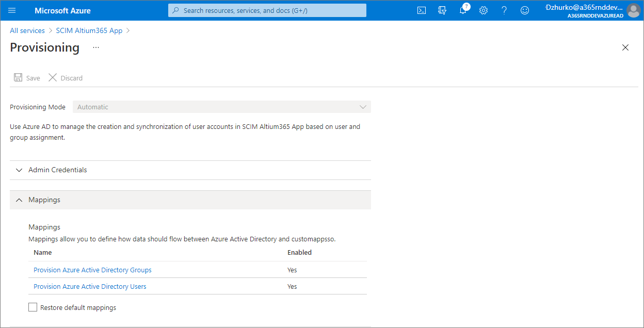Screen dimensions: 644x328
Task: Open the Directories and subscriptions filter icon
Action: click(442, 10)
